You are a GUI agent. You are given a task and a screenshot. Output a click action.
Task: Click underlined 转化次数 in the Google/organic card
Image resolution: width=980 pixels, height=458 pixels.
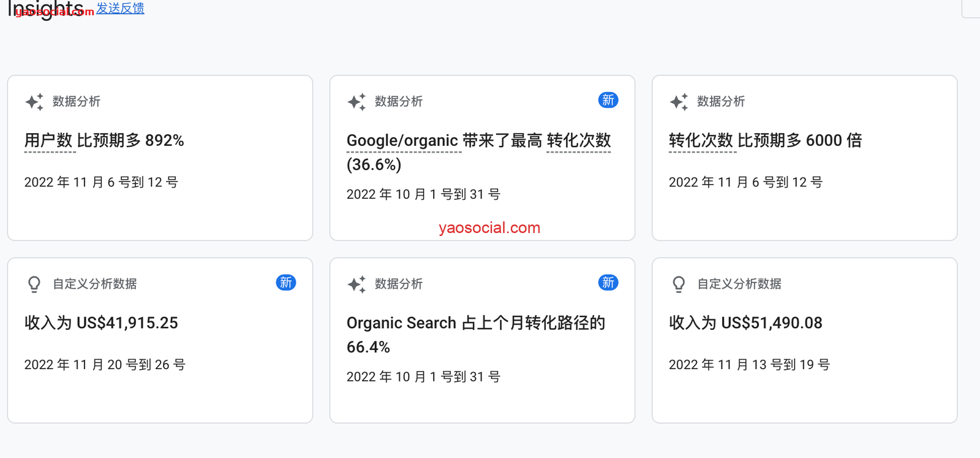[578, 140]
